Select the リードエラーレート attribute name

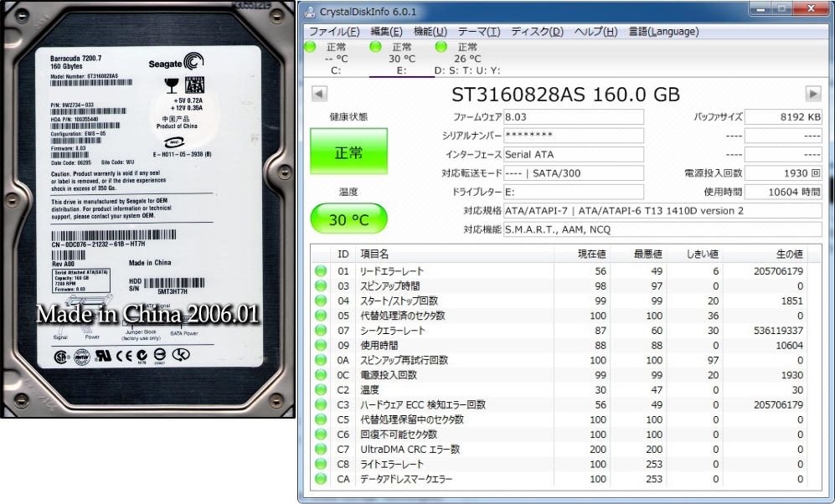392,271
